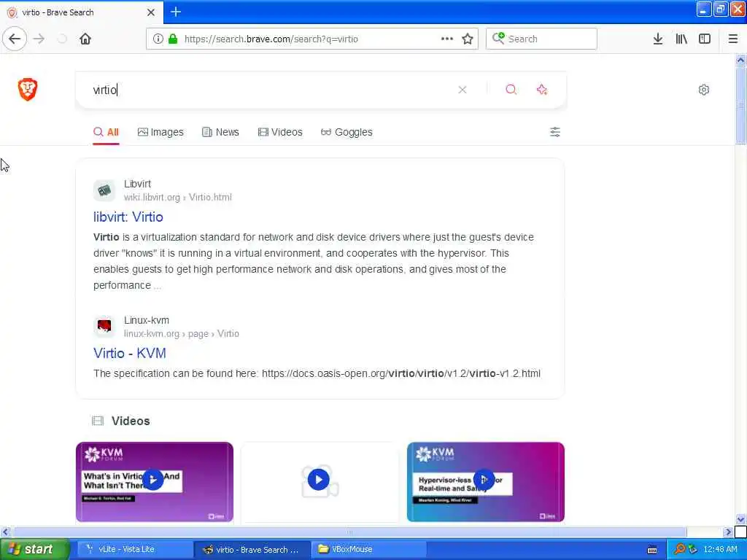Click the vertical scrollbar thumb
This screenshot has height=560, width=747.
point(740,105)
